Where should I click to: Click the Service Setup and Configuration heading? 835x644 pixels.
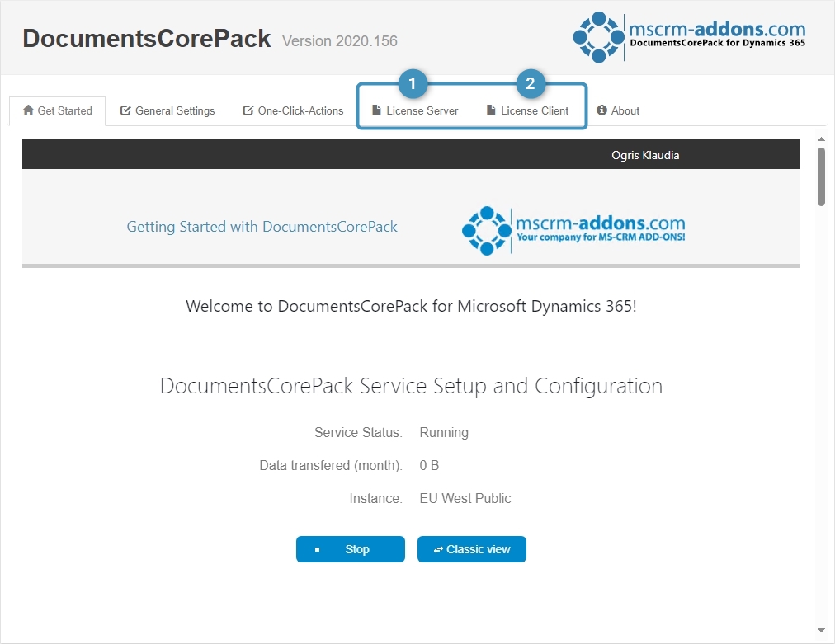pos(411,386)
